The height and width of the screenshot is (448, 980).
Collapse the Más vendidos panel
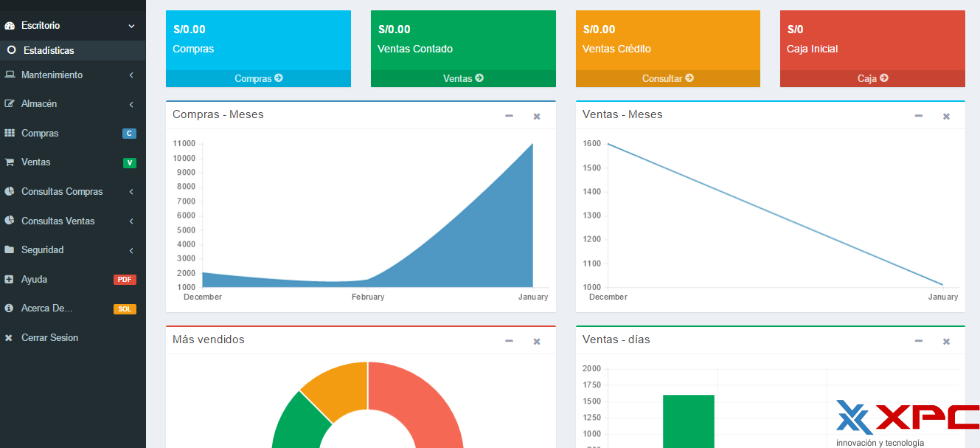tap(509, 341)
